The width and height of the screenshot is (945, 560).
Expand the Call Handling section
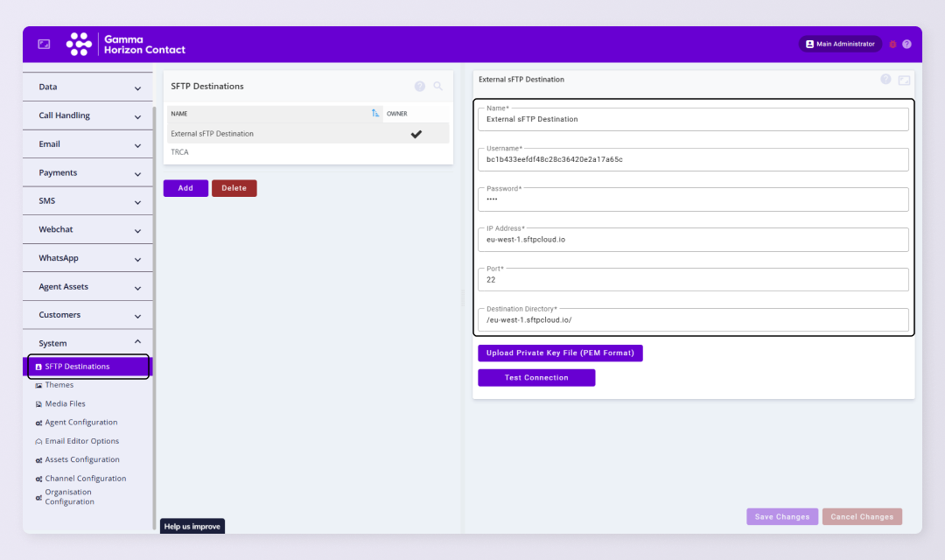87,115
